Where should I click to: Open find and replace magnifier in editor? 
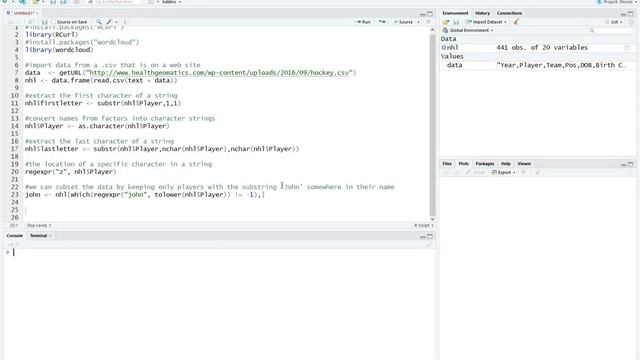point(99,22)
